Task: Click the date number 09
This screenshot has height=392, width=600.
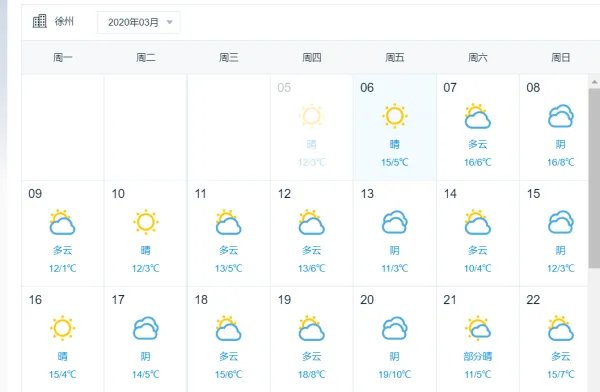Action: click(35, 194)
